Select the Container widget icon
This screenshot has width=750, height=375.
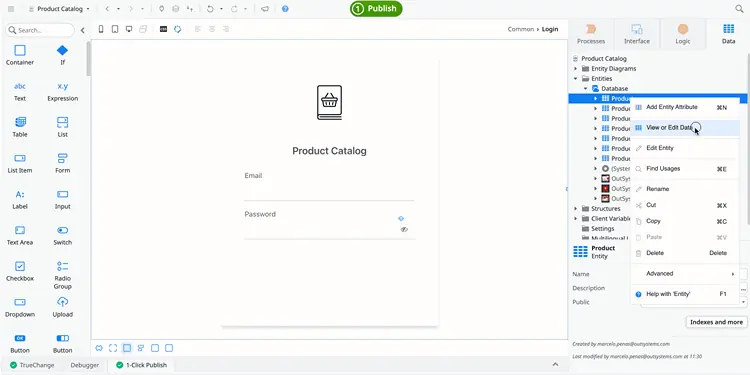point(20,50)
